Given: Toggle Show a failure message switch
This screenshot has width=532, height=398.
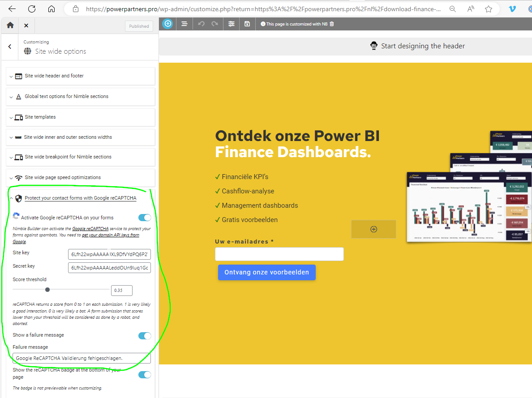Looking at the screenshot, I should click(x=145, y=336).
